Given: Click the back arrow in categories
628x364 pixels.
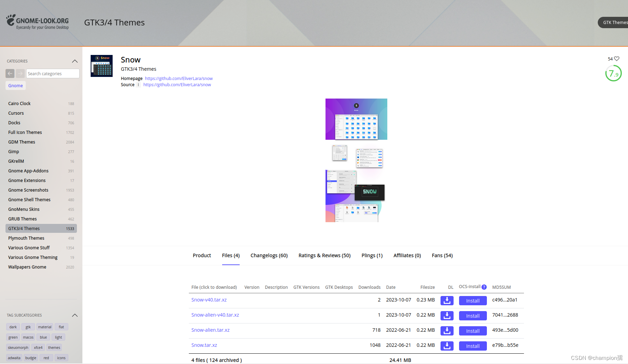Looking at the screenshot, I should tap(10, 73).
